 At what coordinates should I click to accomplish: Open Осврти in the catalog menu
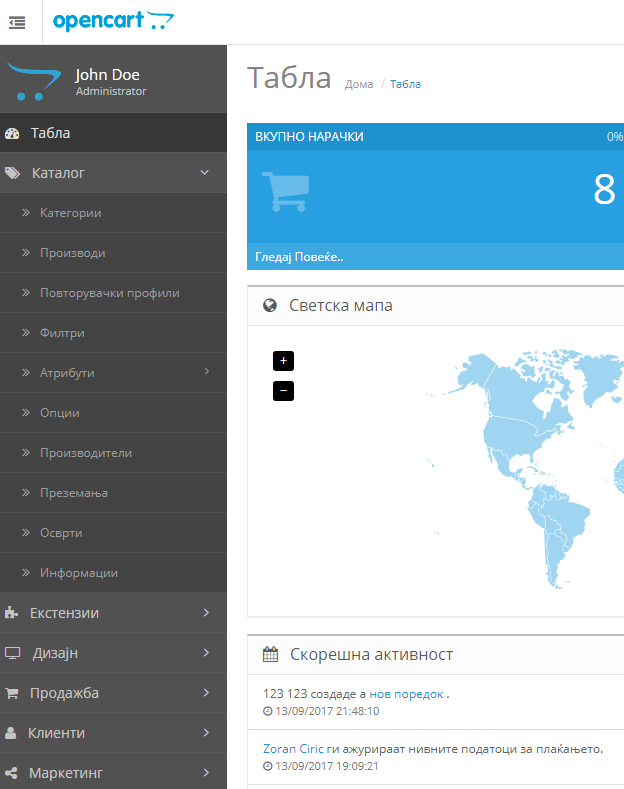[x=113, y=533]
